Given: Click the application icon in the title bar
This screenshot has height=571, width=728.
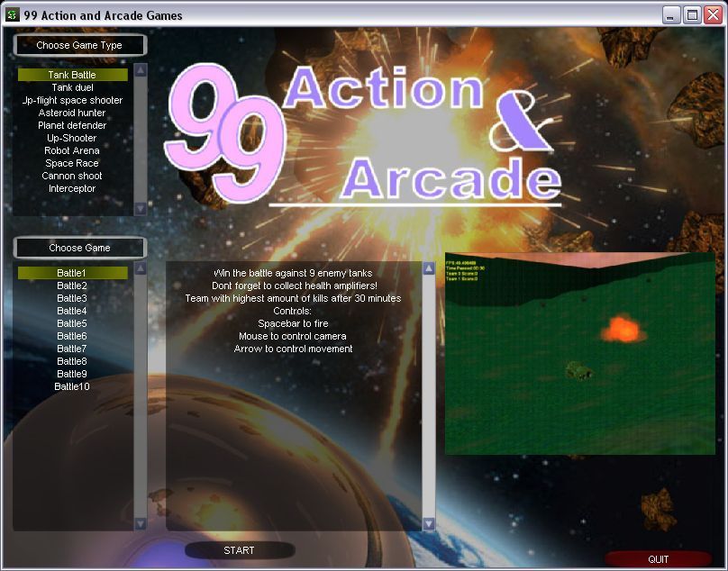Looking at the screenshot, I should (11, 15).
